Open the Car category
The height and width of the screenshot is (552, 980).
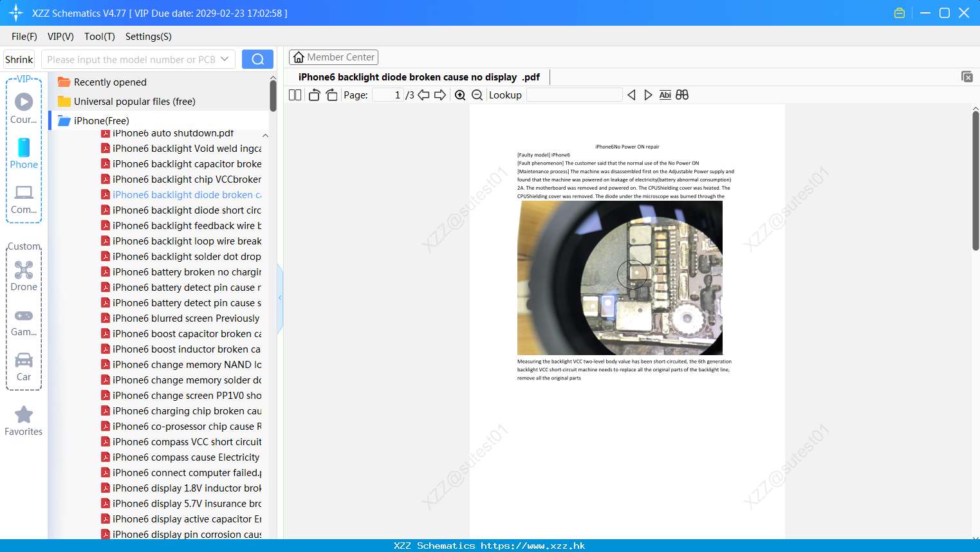point(24,367)
